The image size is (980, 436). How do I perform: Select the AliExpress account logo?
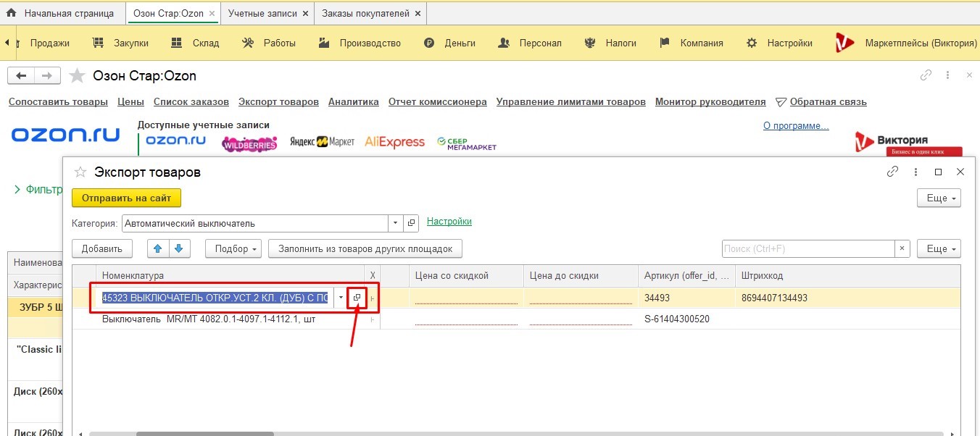coord(394,142)
